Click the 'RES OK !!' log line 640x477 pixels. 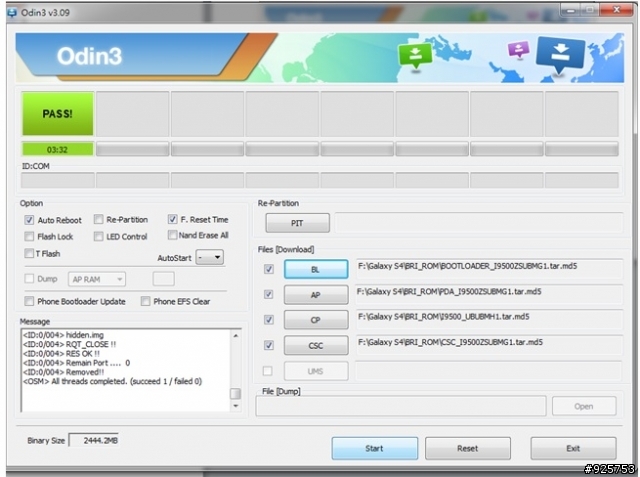(x=61, y=354)
